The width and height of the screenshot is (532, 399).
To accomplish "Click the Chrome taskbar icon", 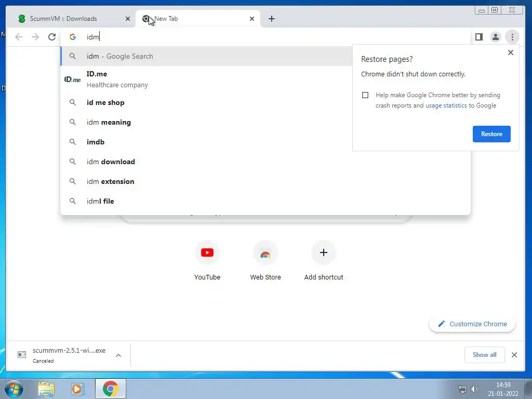I will click(x=111, y=389).
